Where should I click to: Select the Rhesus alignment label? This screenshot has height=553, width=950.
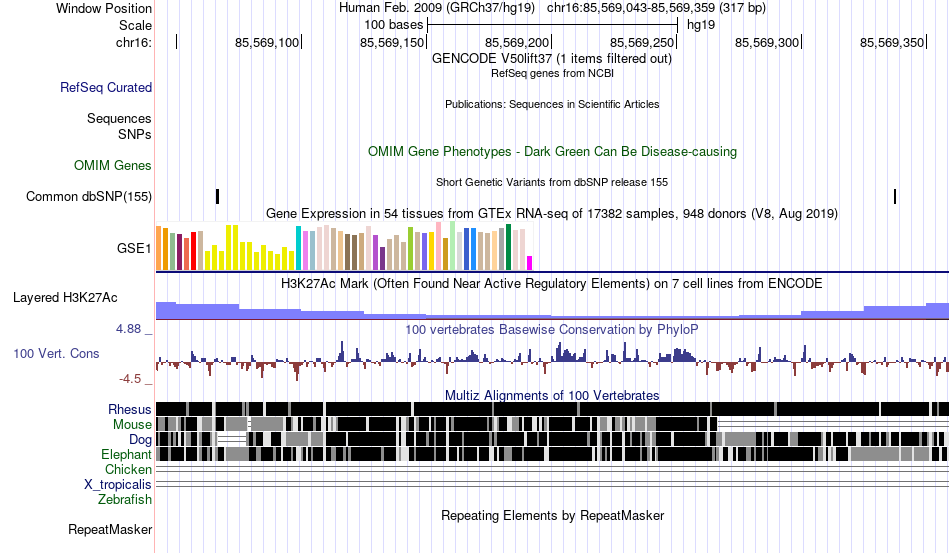(x=130, y=409)
